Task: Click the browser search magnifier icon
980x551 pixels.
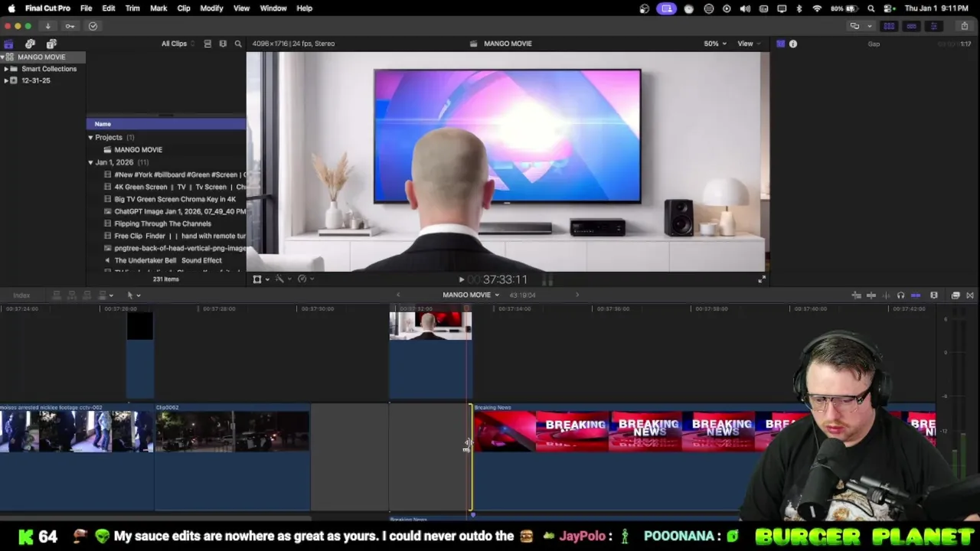Action: (x=238, y=44)
